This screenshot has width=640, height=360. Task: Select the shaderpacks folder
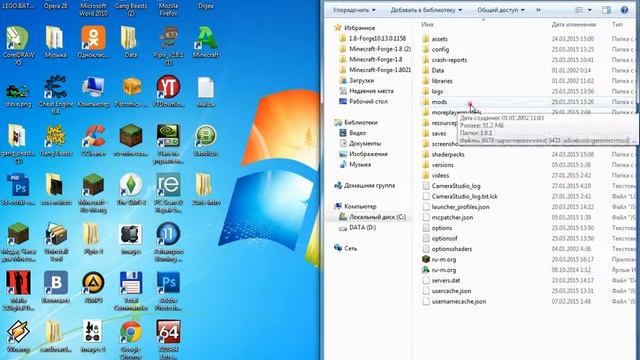(448, 154)
